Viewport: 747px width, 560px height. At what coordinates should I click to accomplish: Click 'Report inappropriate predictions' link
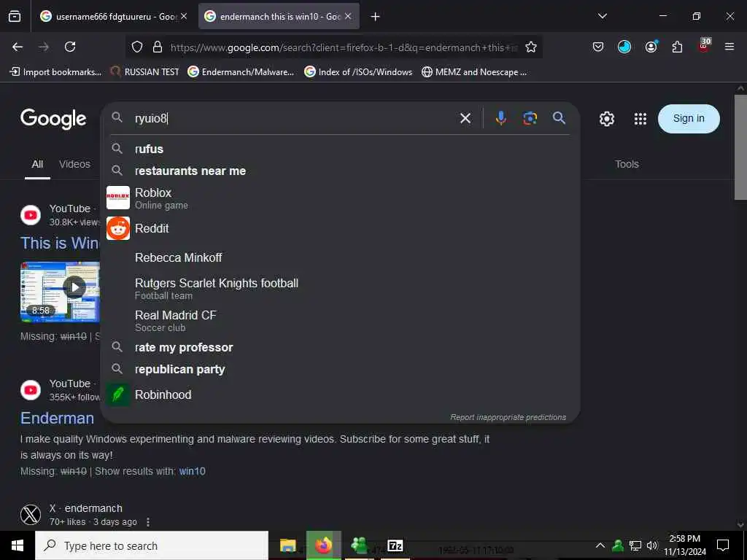508,417
